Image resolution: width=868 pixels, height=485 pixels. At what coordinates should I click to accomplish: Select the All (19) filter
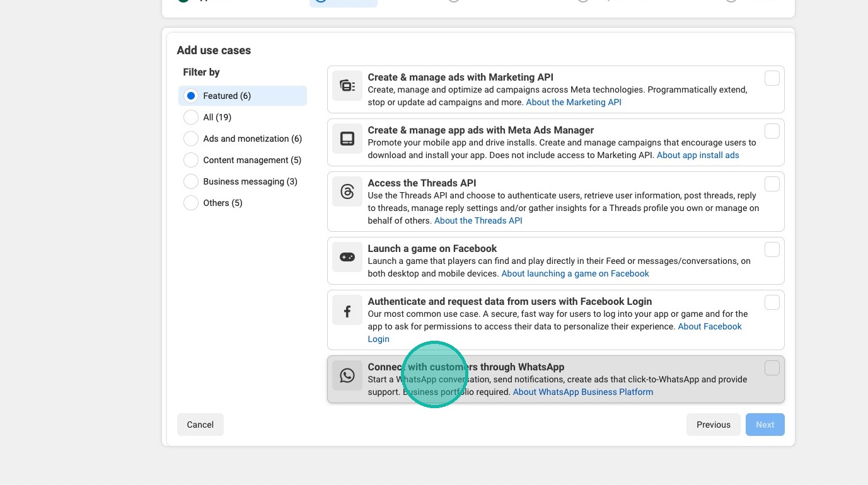point(191,117)
